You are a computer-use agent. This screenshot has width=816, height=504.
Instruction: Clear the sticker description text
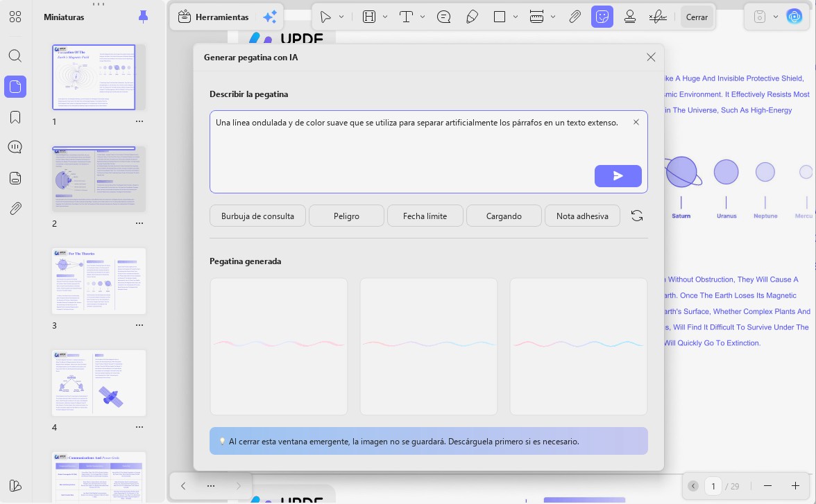pyautogui.click(x=636, y=122)
